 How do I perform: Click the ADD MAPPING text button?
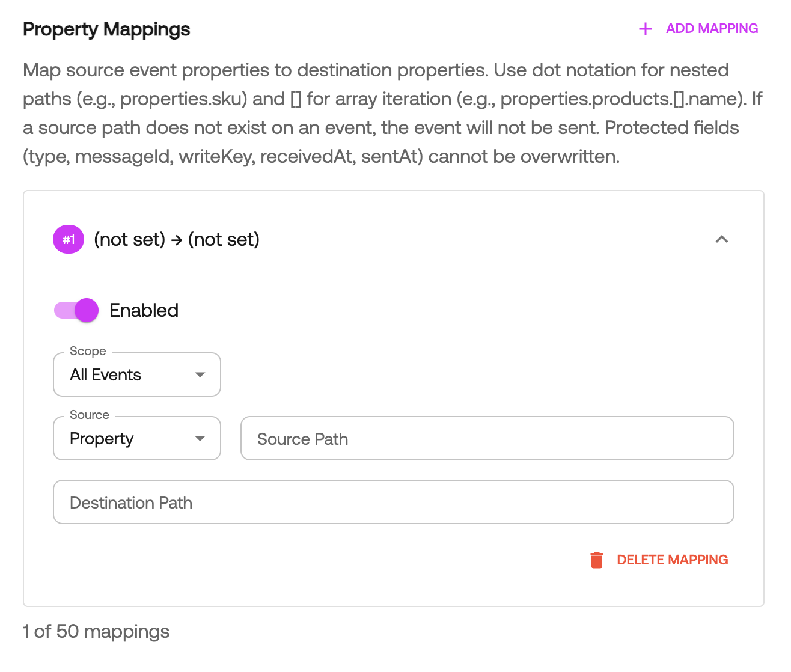[x=712, y=29]
